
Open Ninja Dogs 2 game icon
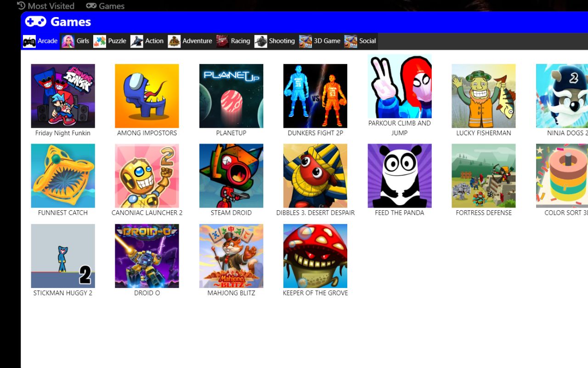point(562,96)
